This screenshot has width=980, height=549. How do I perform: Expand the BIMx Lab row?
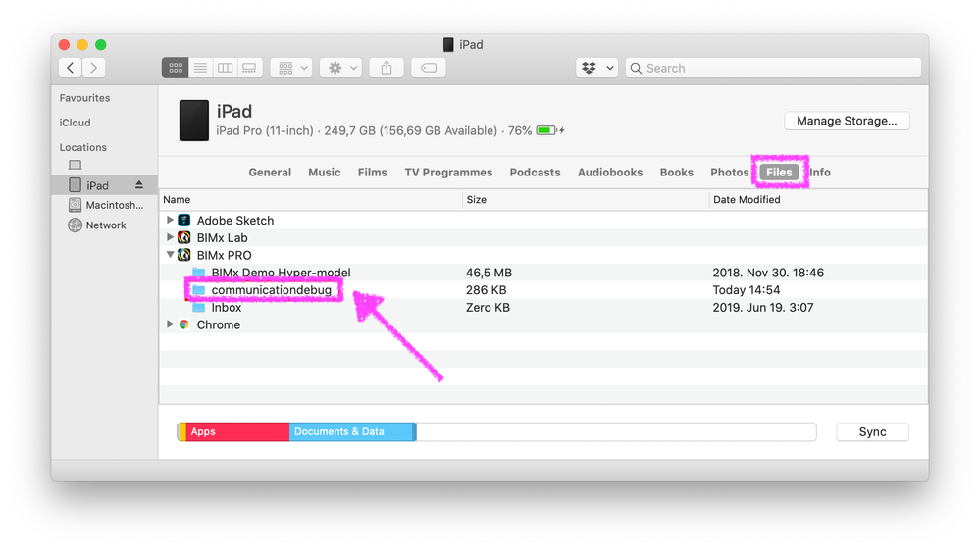pyautogui.click(x=170, y=237)
